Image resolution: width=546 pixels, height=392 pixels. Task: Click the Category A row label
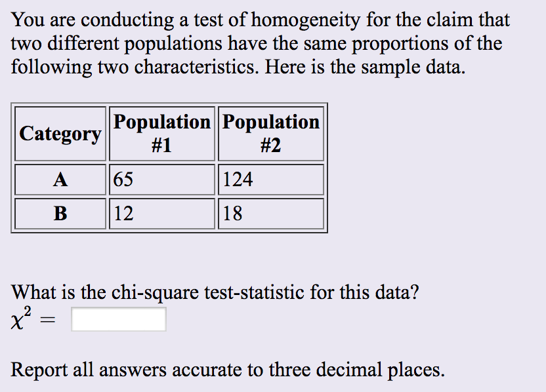pyautogui.click(x=60, y=179)
